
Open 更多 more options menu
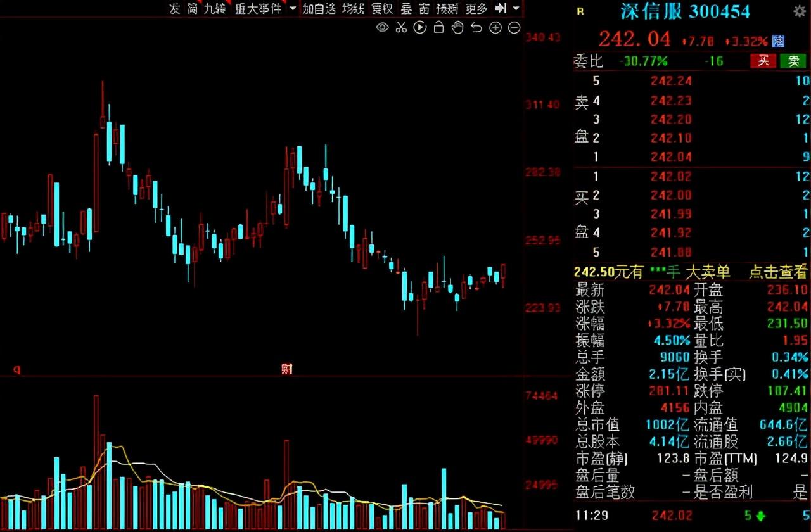click(476, 8)
